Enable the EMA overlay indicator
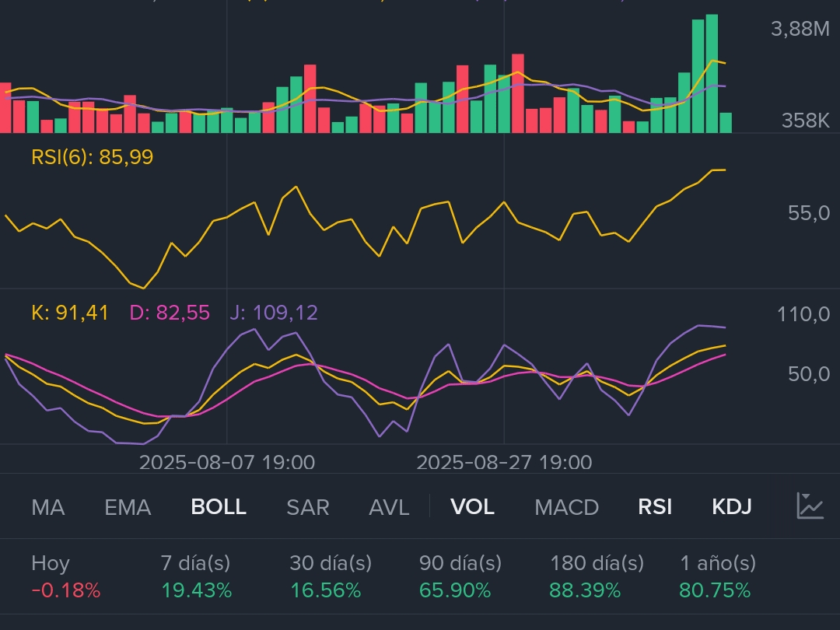 128,507
